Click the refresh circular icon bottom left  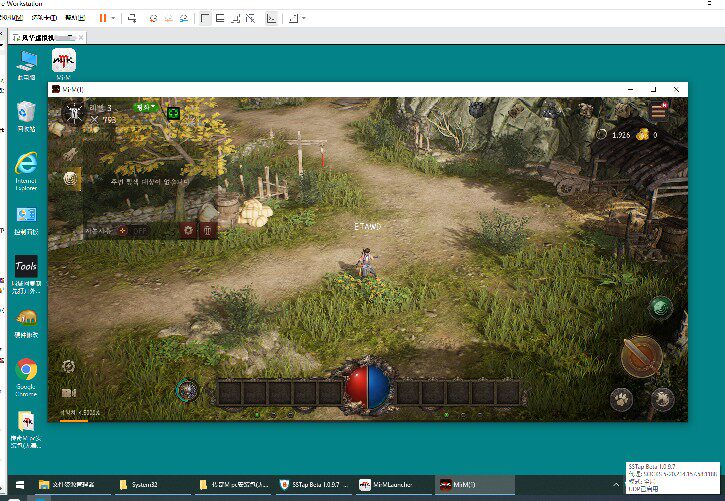(68, 367)
